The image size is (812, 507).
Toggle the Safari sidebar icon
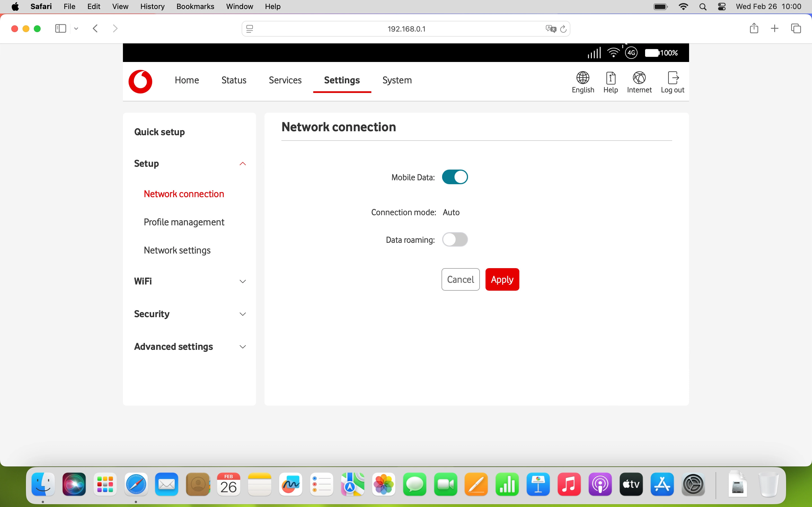click(x=60, y=28)
